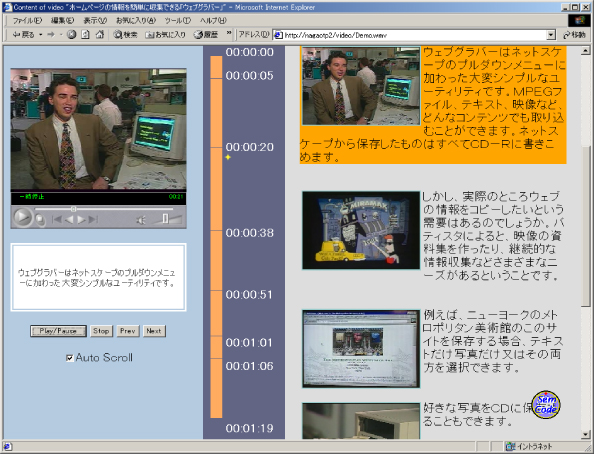The height and width of the screenshot is (454, 594).
Task: Mute audio with the speaker icon
Action: [x=141, y=220]
